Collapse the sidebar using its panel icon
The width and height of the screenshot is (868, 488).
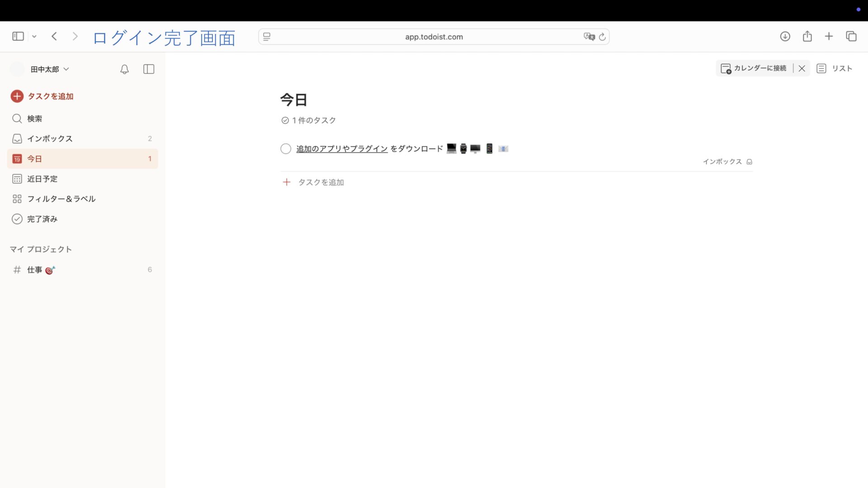tap(148, 69)
